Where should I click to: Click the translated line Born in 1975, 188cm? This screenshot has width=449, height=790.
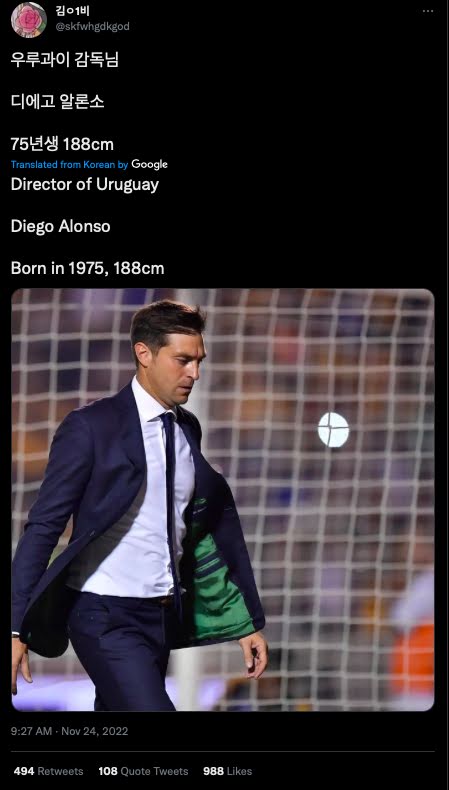tap(88, 268)
